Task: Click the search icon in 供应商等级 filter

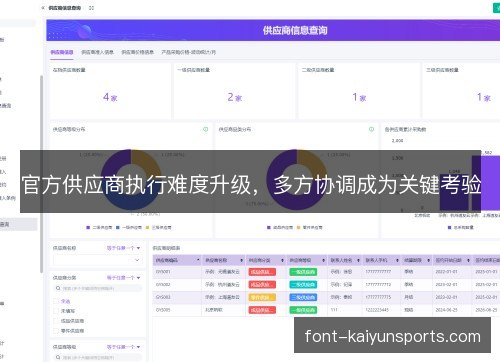Action: click(58, 357)
